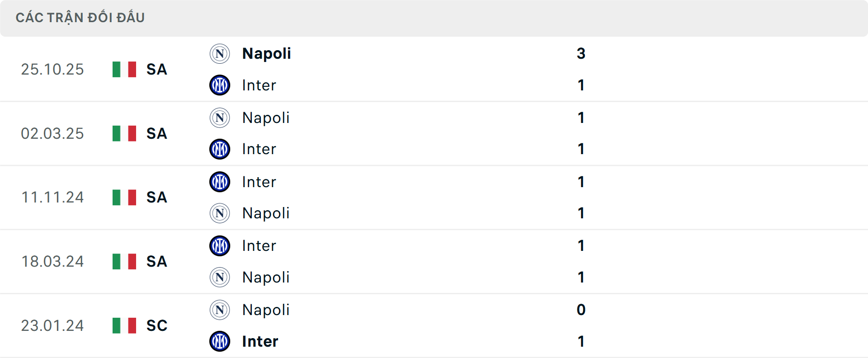Screen dimensions: 868x358
Task: Select the 1-1 score in the 02.03.25 match
Action: coord(581,133)
